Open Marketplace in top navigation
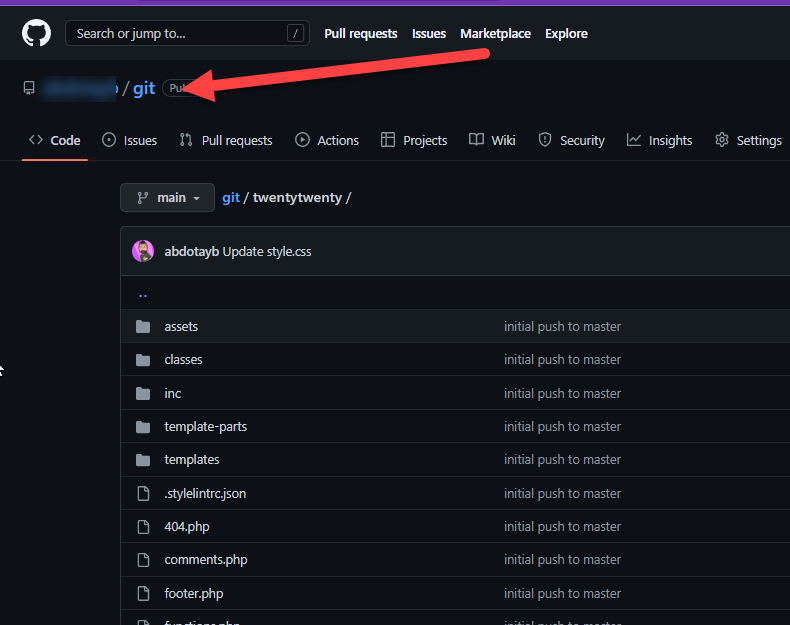The height and width of the screenshot is (625, 790). tap(495, 34)
